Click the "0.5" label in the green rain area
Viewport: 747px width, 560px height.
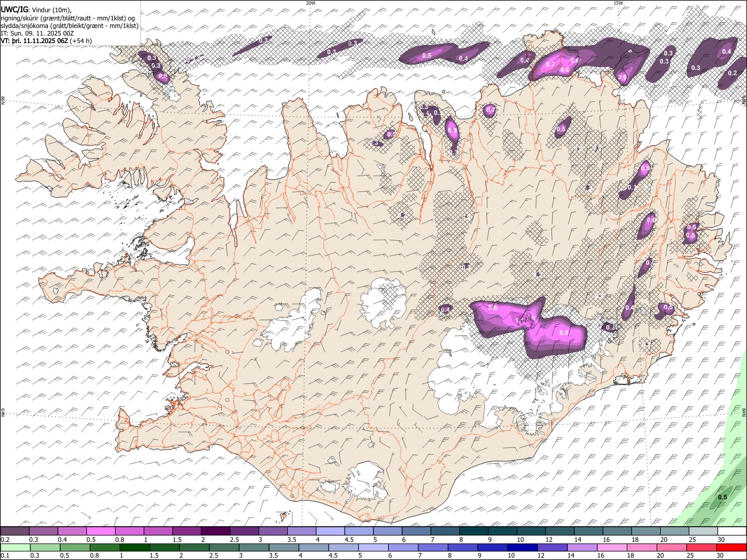click(722, 498)
